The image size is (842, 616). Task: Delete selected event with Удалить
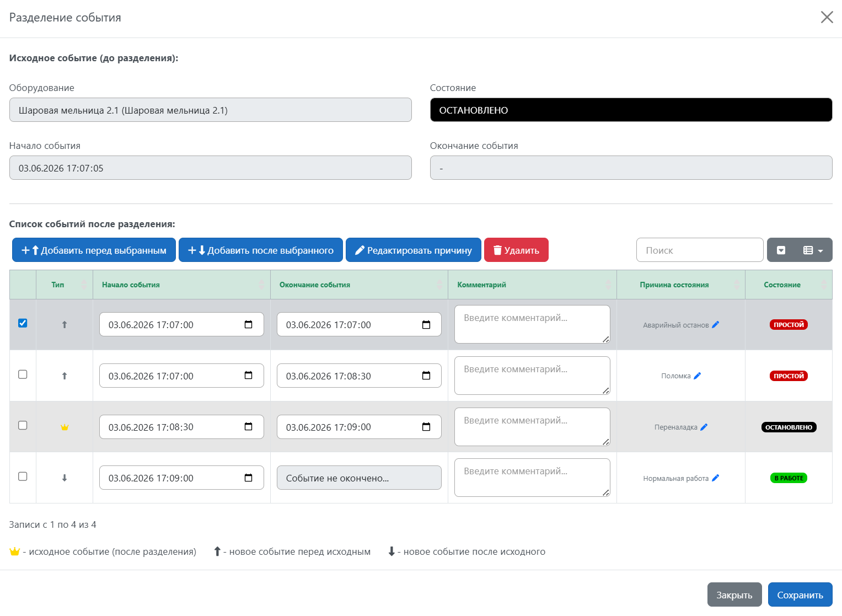tap(516, 250)
